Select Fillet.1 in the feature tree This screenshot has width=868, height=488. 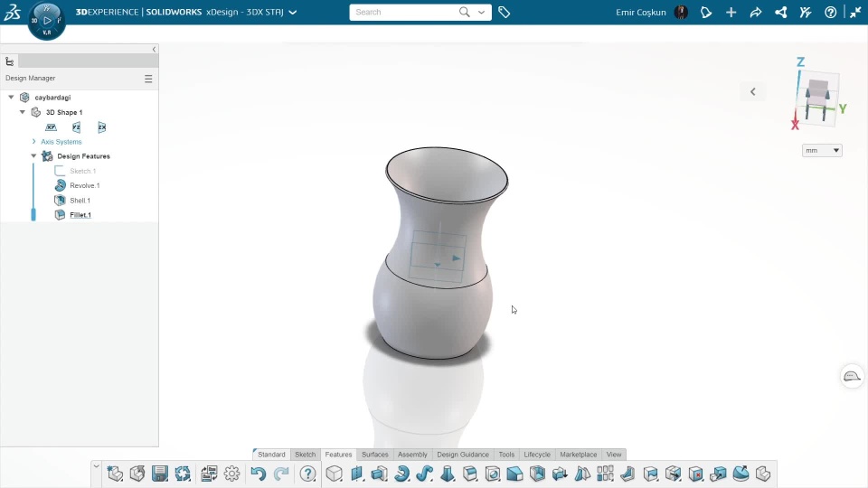(x=80, y=215)
